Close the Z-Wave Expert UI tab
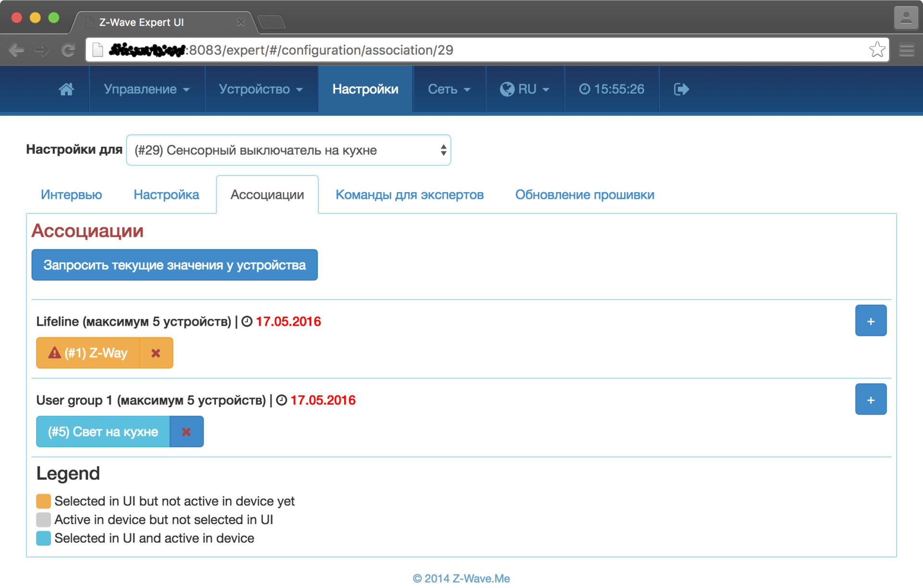Viewport: 923px width, 588px height. [x=241, y=22]
